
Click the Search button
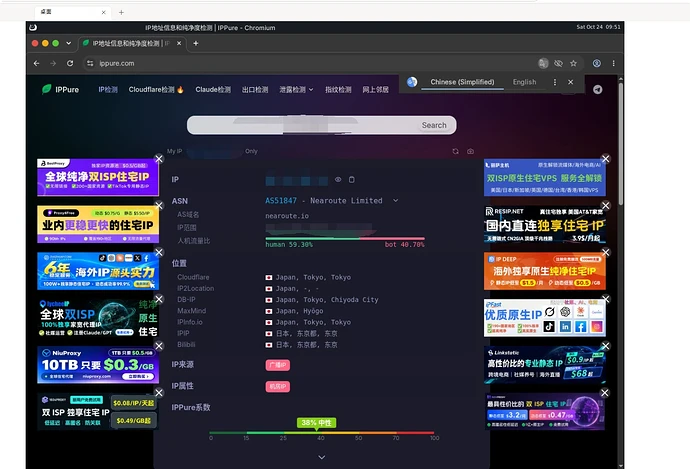point(434,125)
